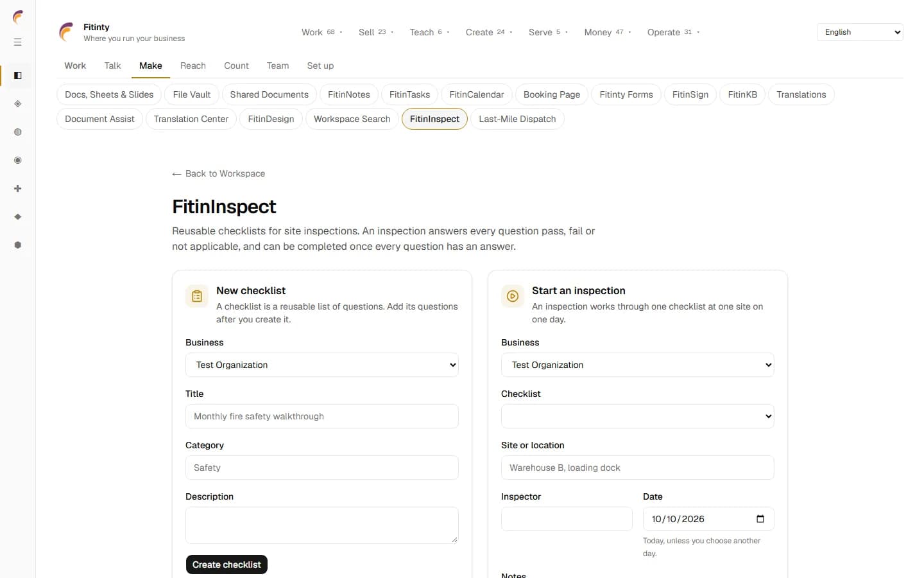Screen dimensions: 924x578
Task: Select the Workspace Search pill
Action: 352,119
